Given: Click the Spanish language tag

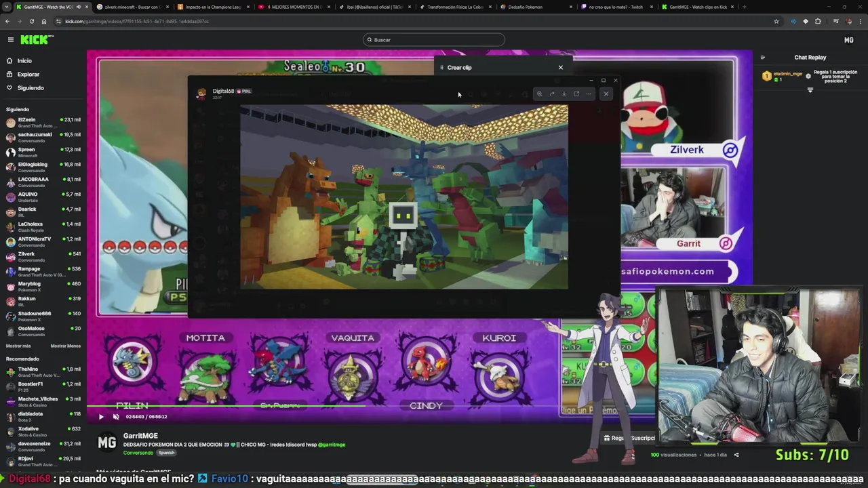Looking at the screenshot, I should (166, 453).
